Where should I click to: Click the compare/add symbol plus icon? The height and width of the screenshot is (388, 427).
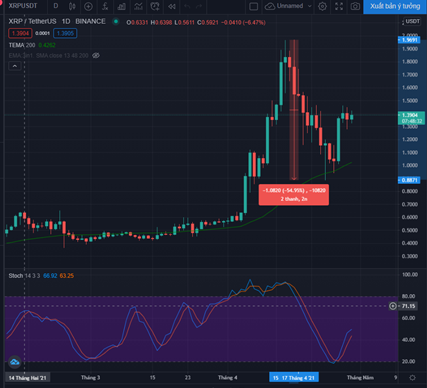[x=88, y=6]
